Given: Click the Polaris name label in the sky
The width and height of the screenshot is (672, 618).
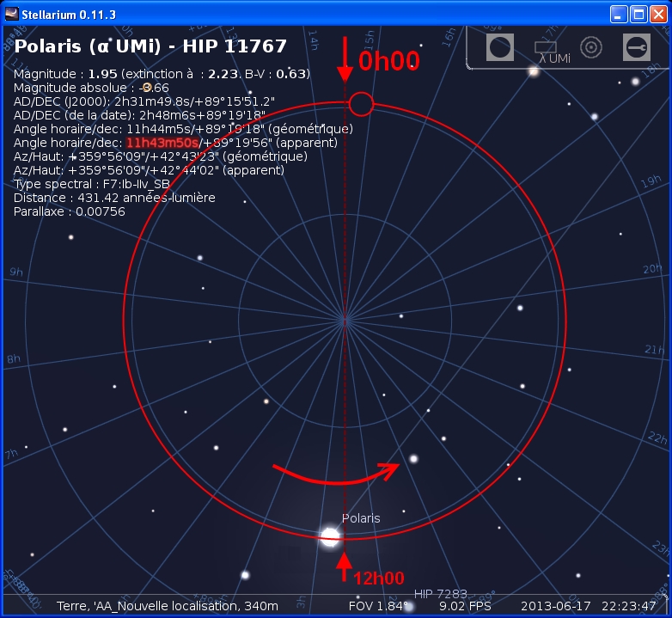Looking at the screenshot, I should pyautogui.click(x=361, y=518).
